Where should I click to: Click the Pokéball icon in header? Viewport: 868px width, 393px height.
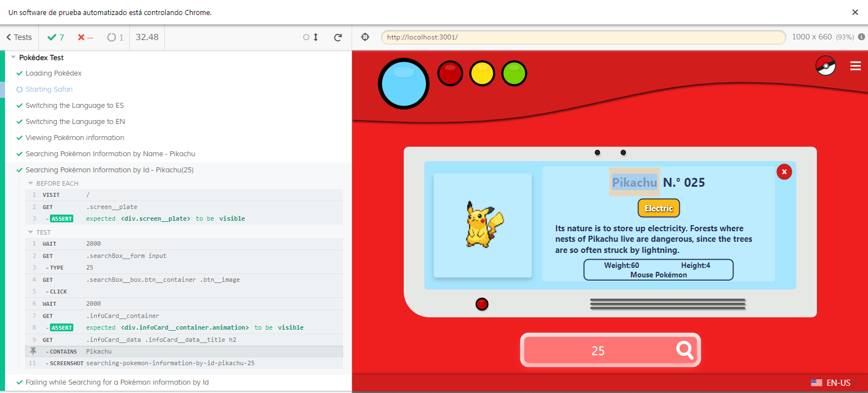[826, 66]
